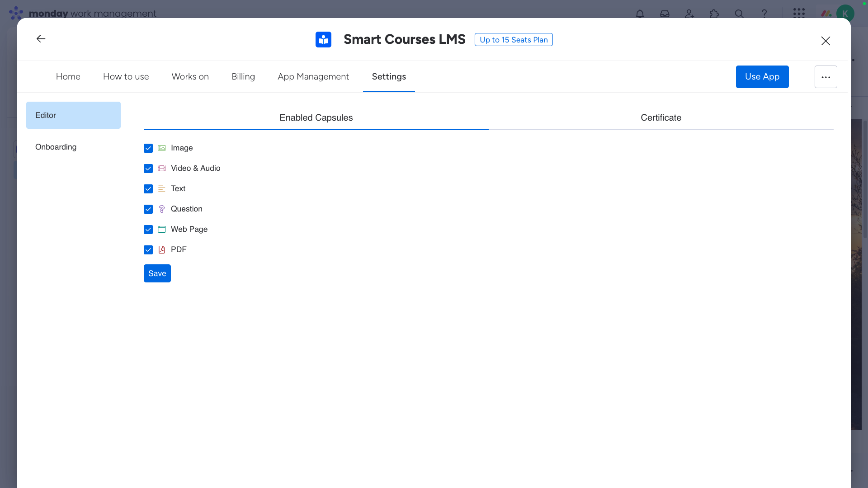The width and height of the screenshot is (868, 488).
Task: Open Onboarding in the settings sidebar
Action: (73, 147)
